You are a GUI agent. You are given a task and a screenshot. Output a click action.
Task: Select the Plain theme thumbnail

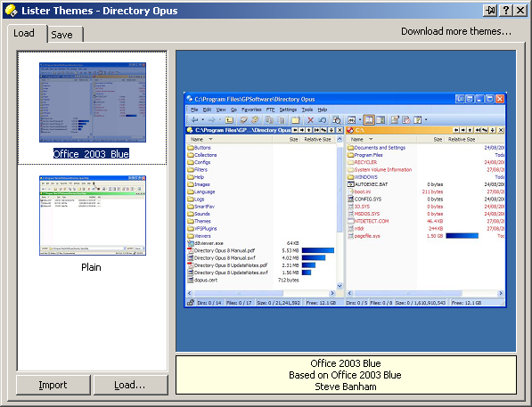93,216
